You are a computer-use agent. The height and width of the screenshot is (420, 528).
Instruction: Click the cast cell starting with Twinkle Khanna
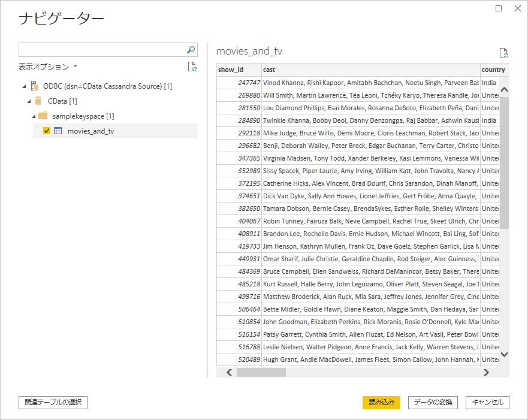coord(371,120)
